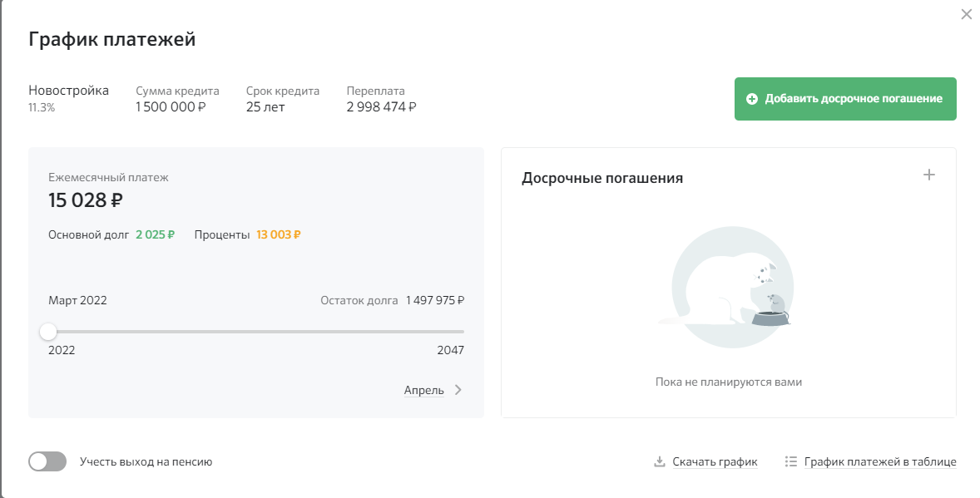980x498 pixels.
Task: Click the plus icon in Досрочные погашения panel
Action: [928, 175]
